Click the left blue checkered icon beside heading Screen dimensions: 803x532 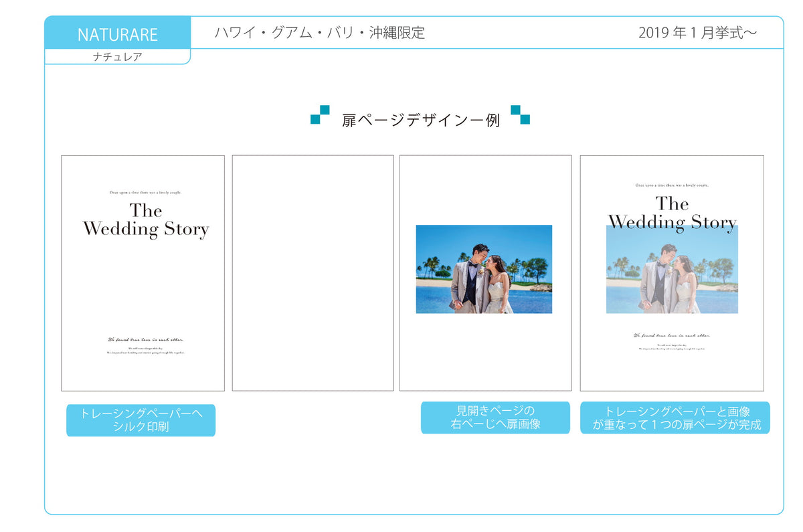[x=320, y=115]
